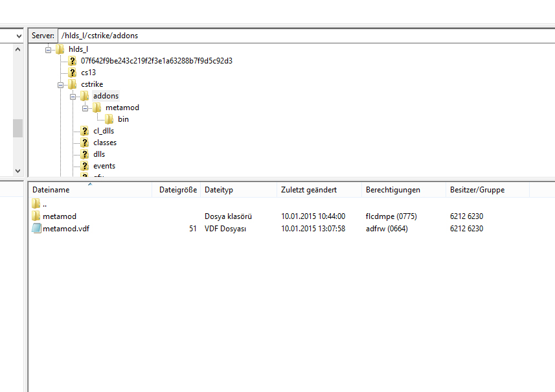The height and width of the screenshot is (392, 555).
Task: Click the hlds_l folder icon in tree
Action: pos(60,49)
